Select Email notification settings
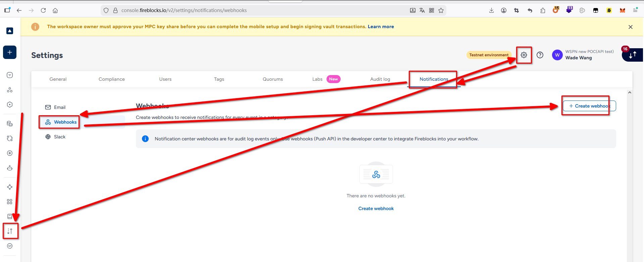This screenshot has width=644, height=262. click(59, 107)
